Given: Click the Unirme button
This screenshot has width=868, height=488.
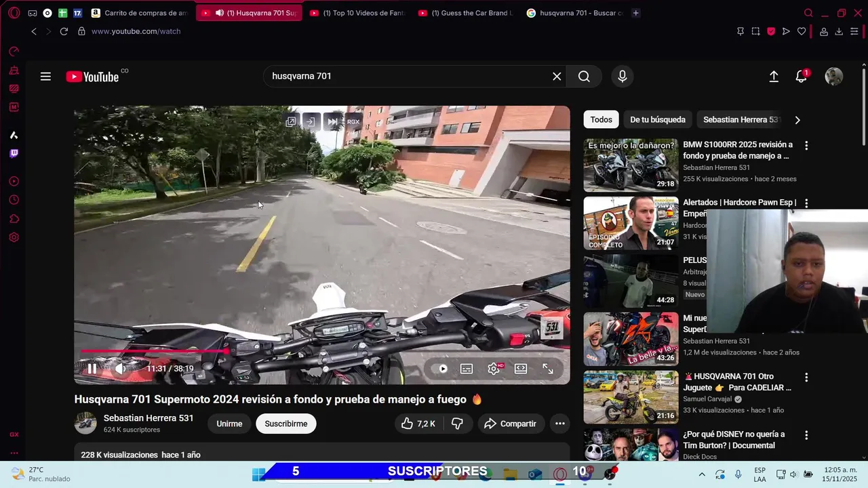Looking at the screenshot, I should (229, 424).
